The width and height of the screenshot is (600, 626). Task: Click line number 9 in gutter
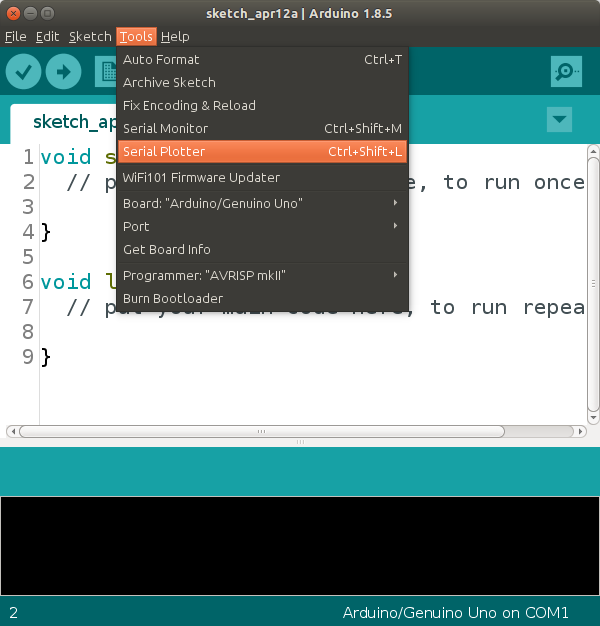[28, 357]
